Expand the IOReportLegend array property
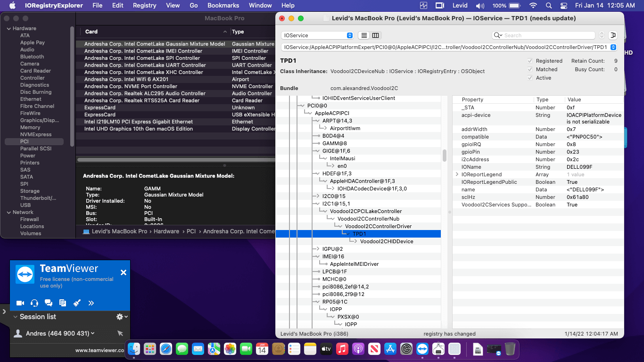644x362 pixels. (457, 174)
